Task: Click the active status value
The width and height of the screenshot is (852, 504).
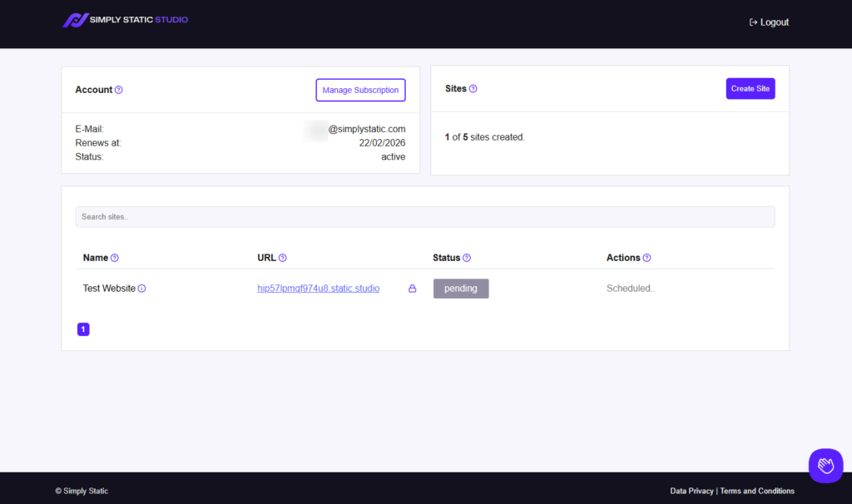Action: 393,157
